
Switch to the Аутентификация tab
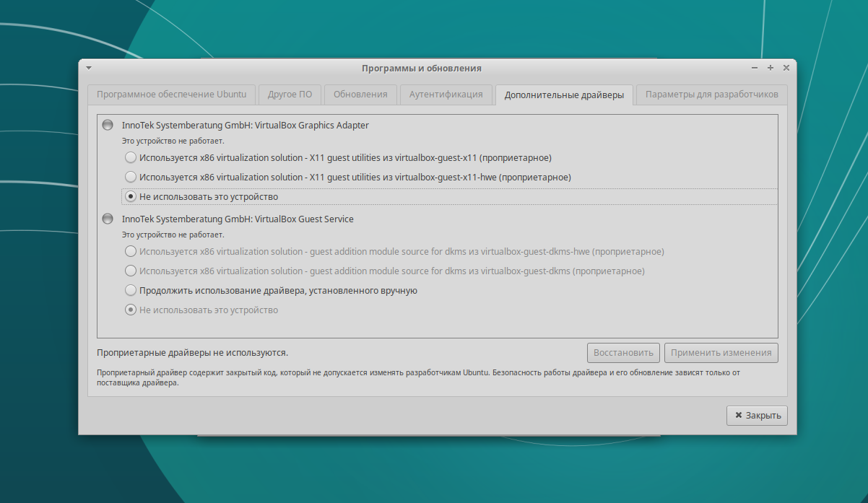click(446, 95)
